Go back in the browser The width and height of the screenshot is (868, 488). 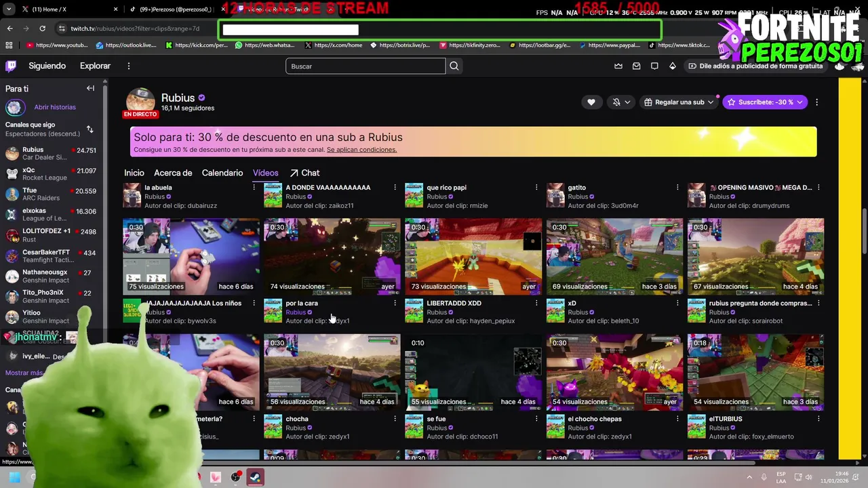pos(9,28)
